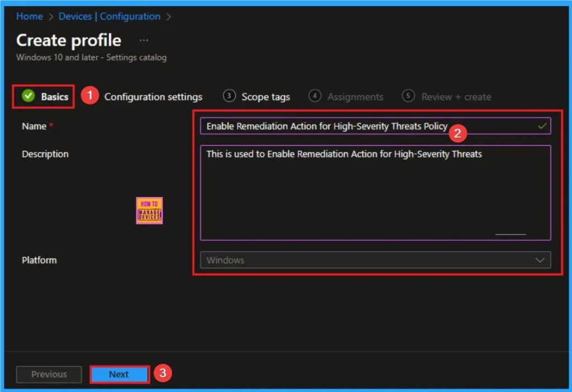
Task: Click the chevron after the Home breadcrumb
Action: [x=50, y=17]
